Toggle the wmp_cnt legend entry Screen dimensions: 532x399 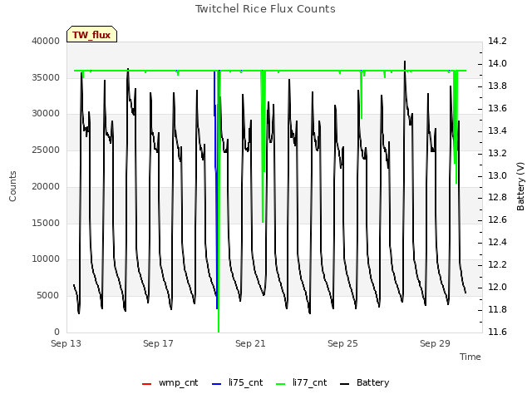pos(170,382)
